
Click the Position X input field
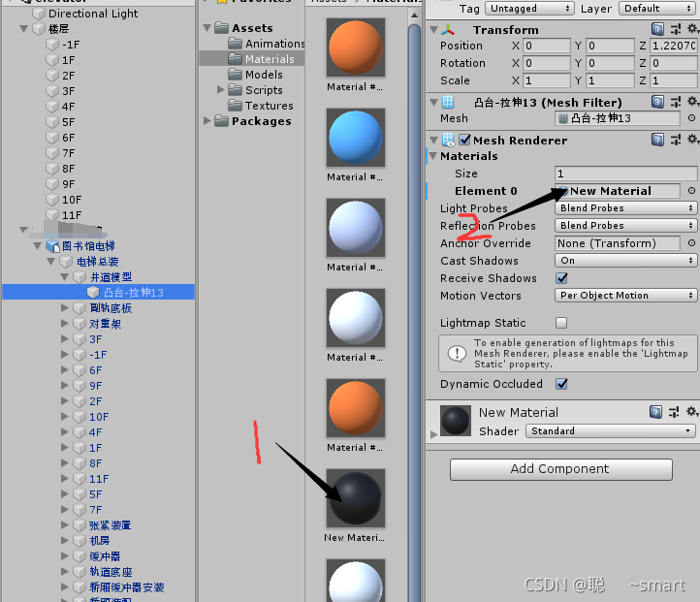[x=547, y=46]
